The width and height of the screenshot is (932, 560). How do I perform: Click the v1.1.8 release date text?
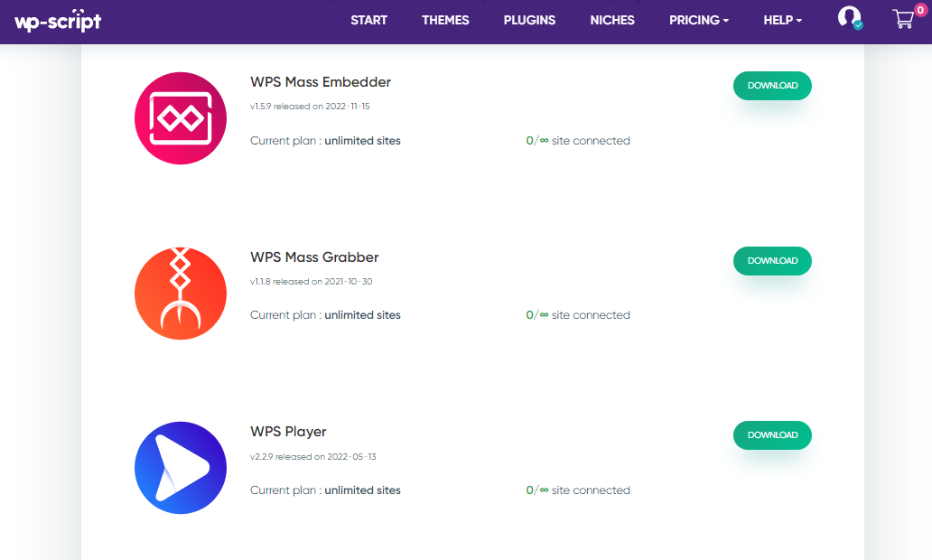point(311,281)
